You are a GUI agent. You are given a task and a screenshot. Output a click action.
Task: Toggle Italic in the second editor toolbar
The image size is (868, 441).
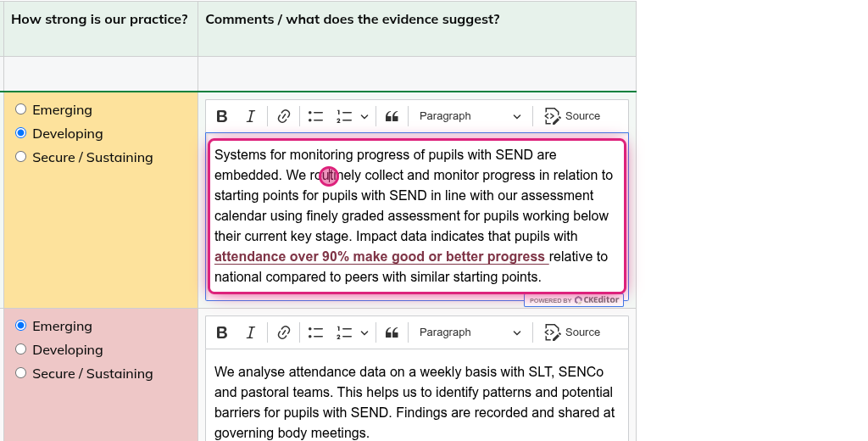point(250,332)
